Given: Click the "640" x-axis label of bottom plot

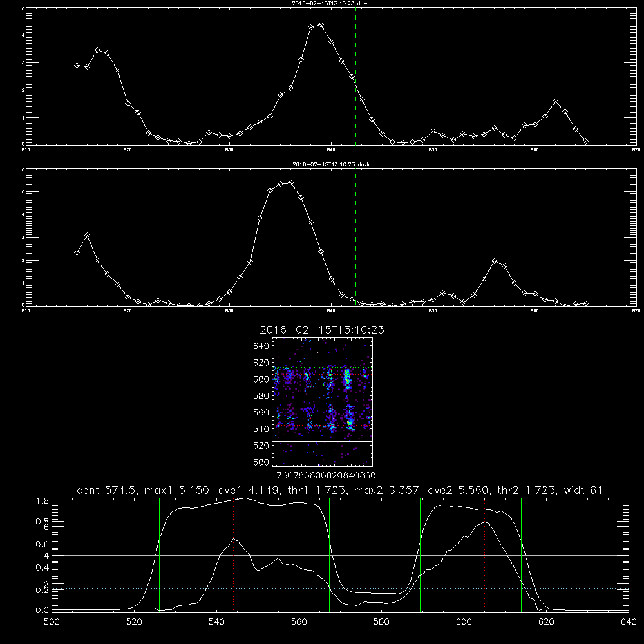Looking at the screenshot, I should click(x=629, y=622).
